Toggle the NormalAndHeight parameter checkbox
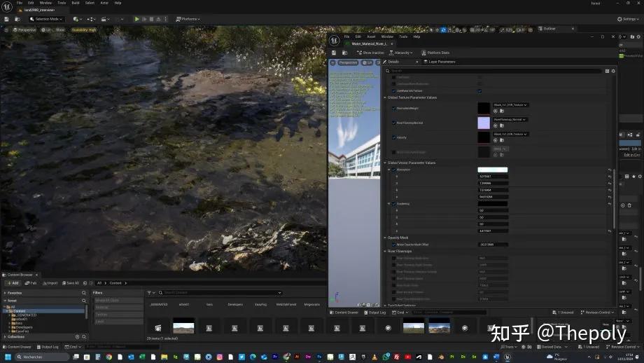 point(393,108)
